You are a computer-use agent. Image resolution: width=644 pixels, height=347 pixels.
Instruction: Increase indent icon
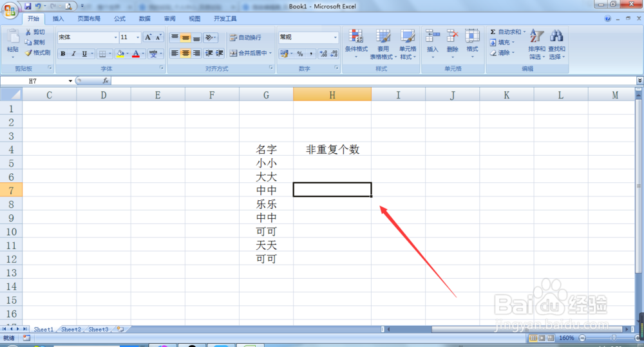click(220, 53)
